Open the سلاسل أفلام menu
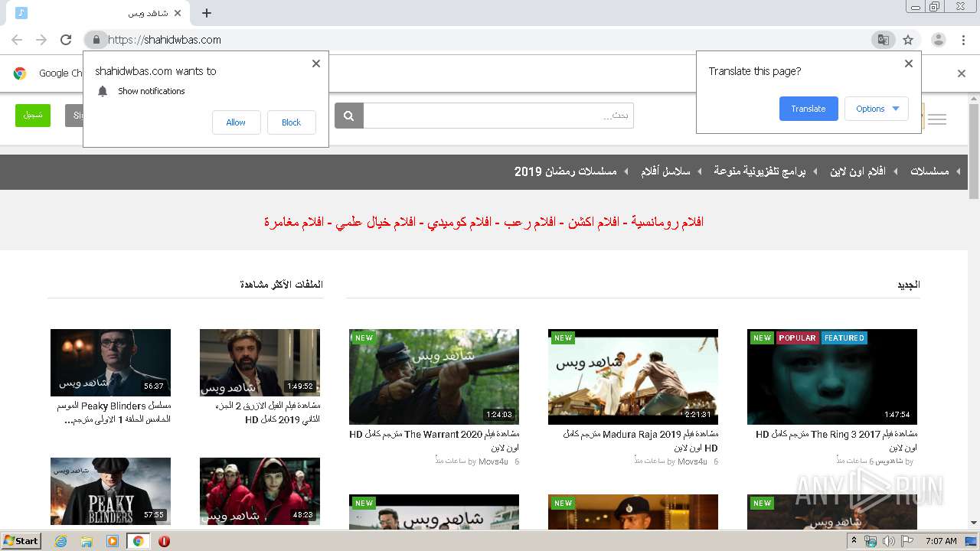 coord(665,171)
